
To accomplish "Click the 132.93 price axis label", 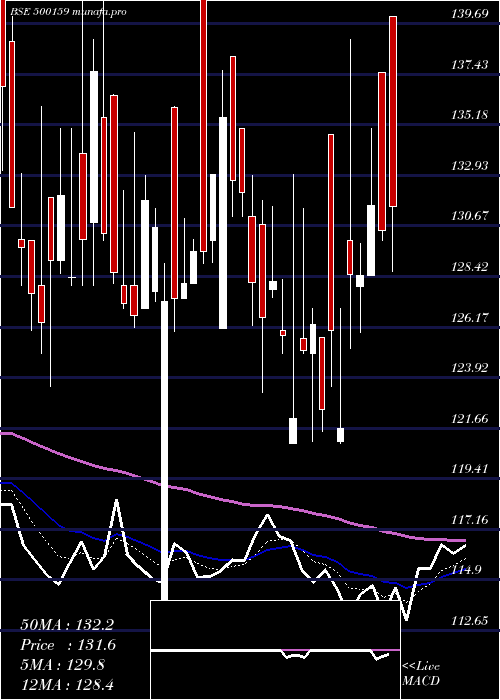I will (x=470, y=166).
